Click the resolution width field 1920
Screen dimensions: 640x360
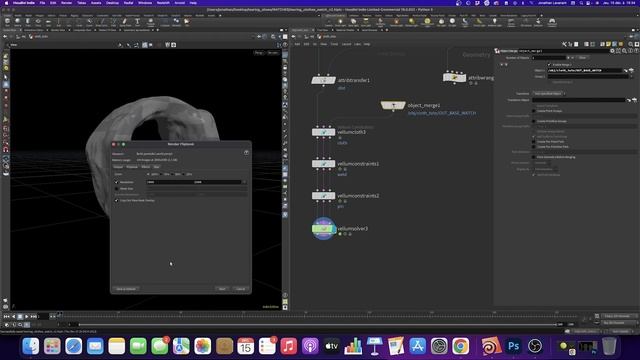pyautogui.click(x=170, y=182)
